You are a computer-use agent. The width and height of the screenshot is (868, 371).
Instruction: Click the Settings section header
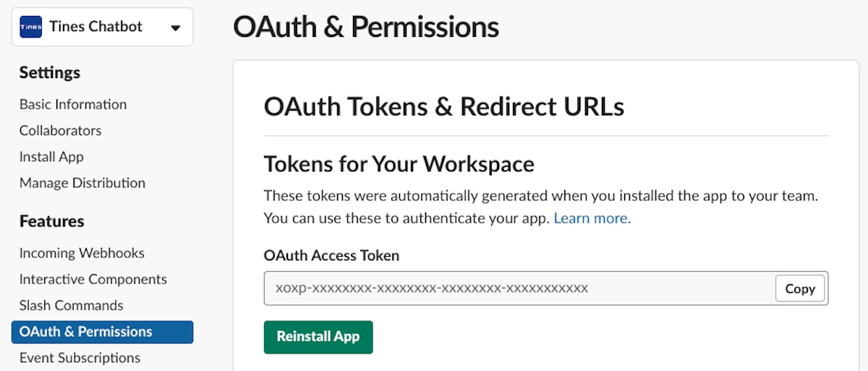tap(50, 72)
